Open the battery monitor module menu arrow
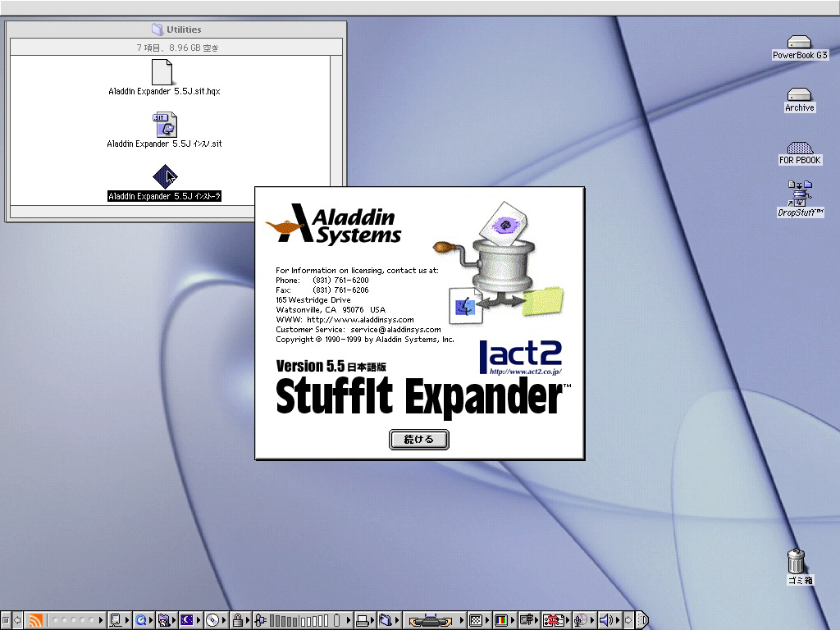 click(x=349, y=620)
